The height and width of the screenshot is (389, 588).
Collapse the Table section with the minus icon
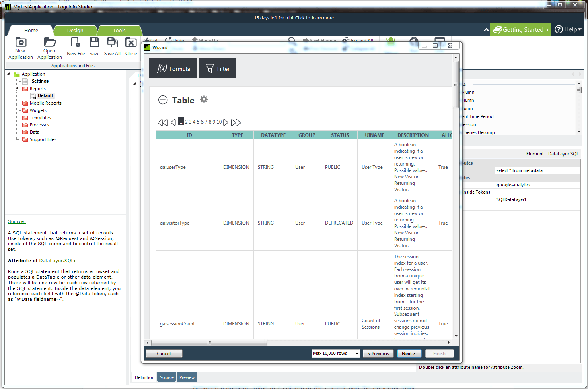[x=163, y=100]
